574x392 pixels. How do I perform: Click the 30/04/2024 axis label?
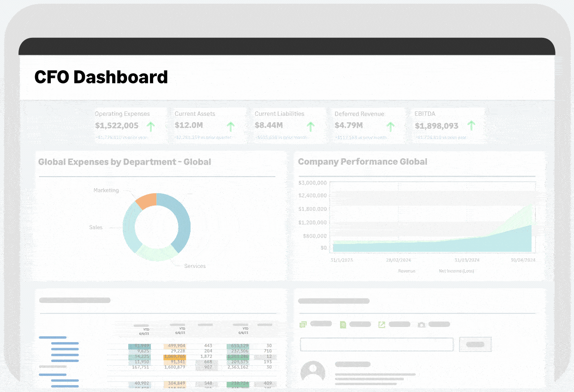click(524, 260)
